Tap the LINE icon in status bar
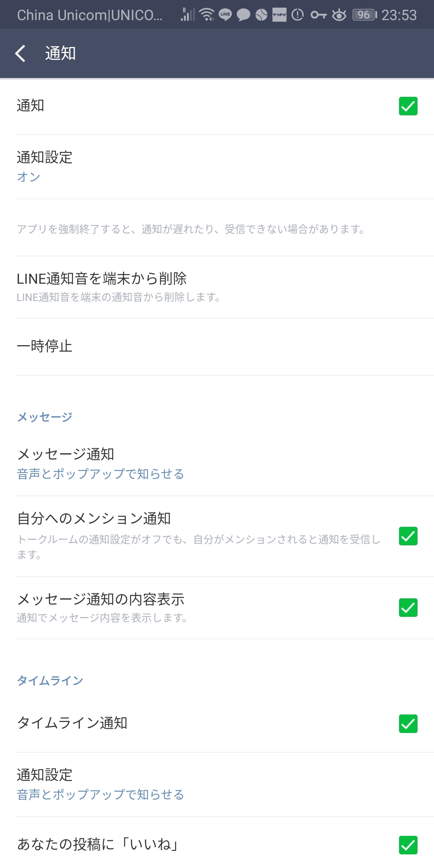 (225, 15)
